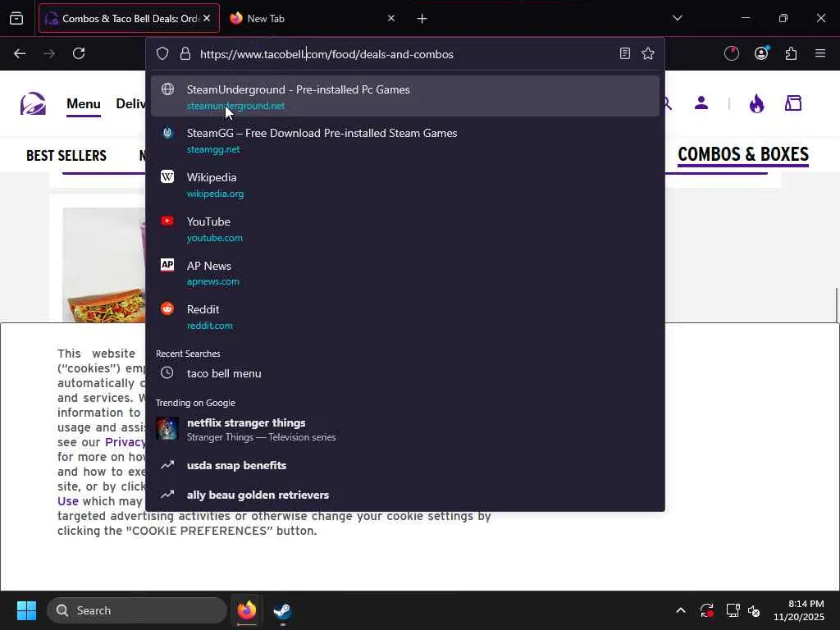Open the Taco Bell Menu nav item
This screenshot has width=840, height=630.
pos(84,104)
